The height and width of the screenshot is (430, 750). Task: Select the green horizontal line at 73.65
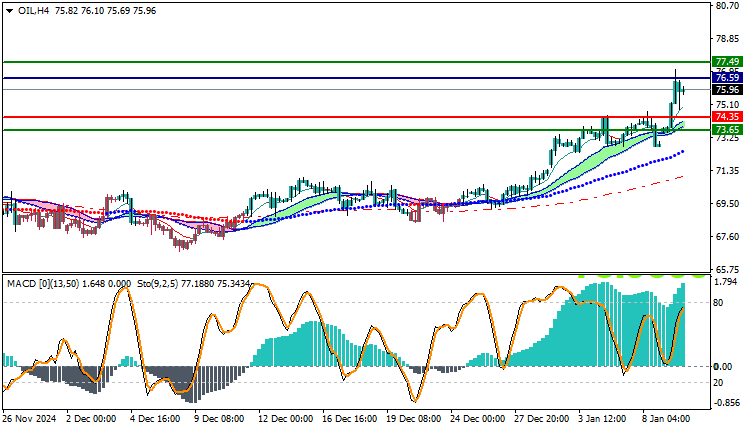(356, 130)
